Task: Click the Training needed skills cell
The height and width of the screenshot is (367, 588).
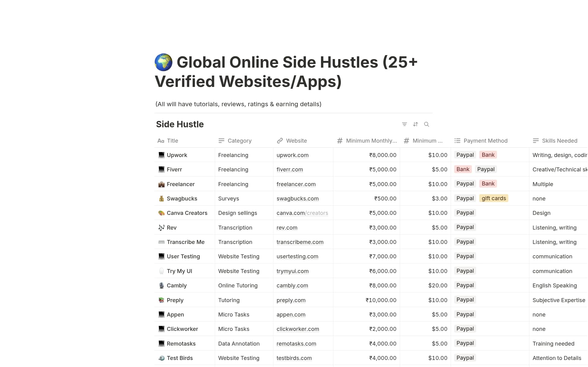Action: pyautogui.click(x=558, y=343)
